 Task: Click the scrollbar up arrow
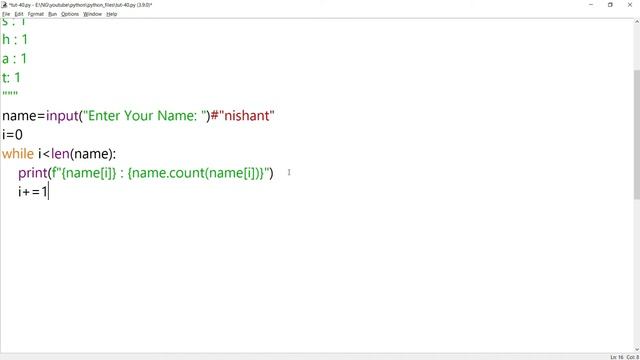[x=637, y=21]
